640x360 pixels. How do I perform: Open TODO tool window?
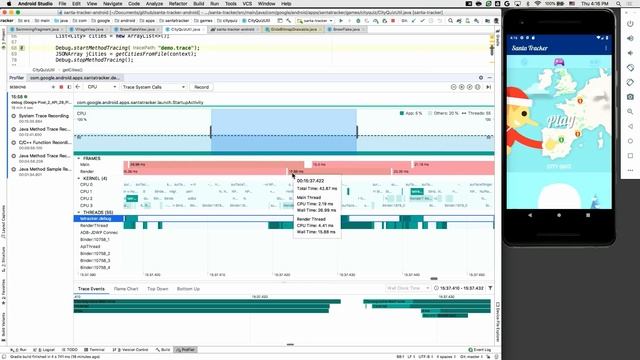click(x=69, y=350)
